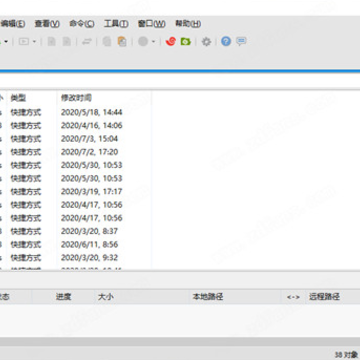The width and height of the screenshot is (360, 360).
Task: Click the paste clipboard toolbar icon
Action: [x=122, y=42]
